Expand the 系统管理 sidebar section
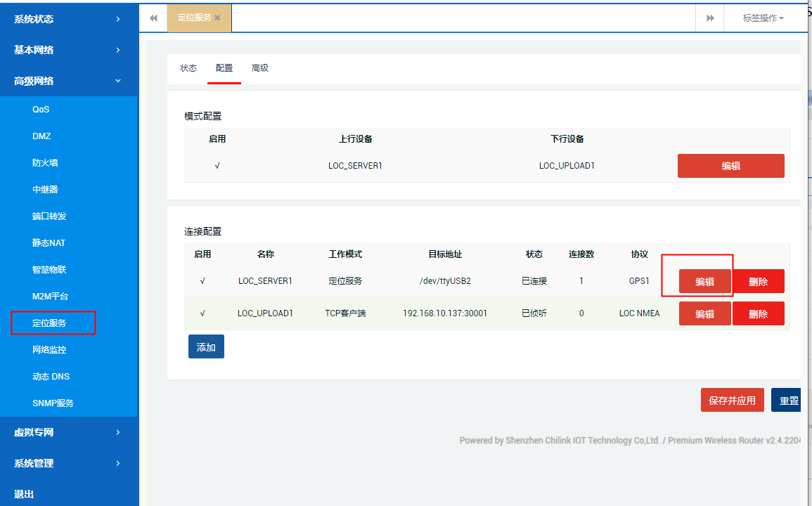Image resolution: width=812 pixels, height=506 pixels. point(68,463)
